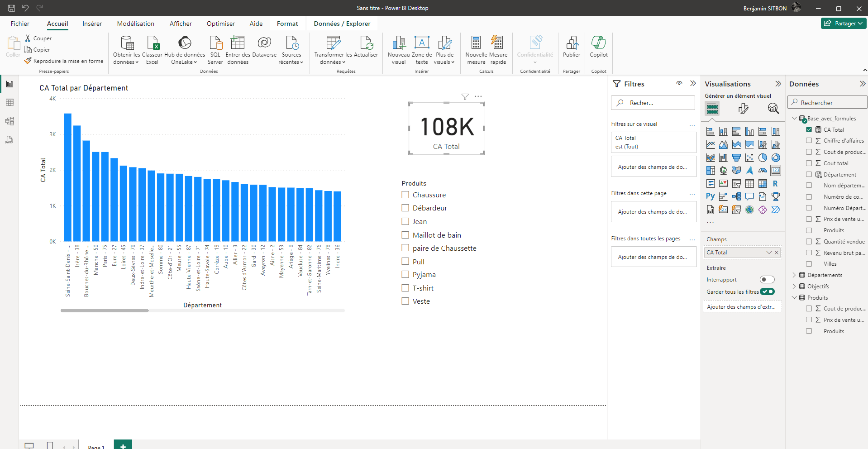The width and height of the screenshot is (868, 449).
Task: Uncheck the CA Total field checkbox
Action: 809,129
